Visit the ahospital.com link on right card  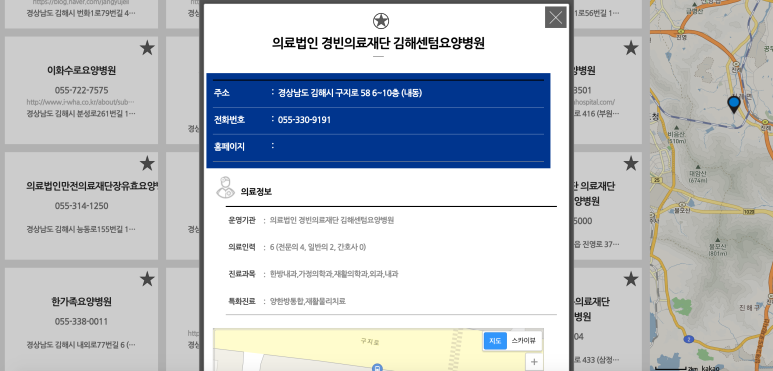pyautogui.click(x=594, y=102)
